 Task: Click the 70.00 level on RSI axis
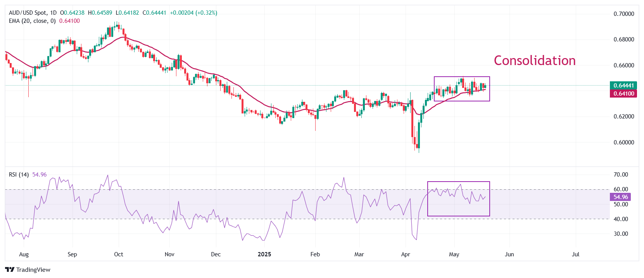point(620,175)
